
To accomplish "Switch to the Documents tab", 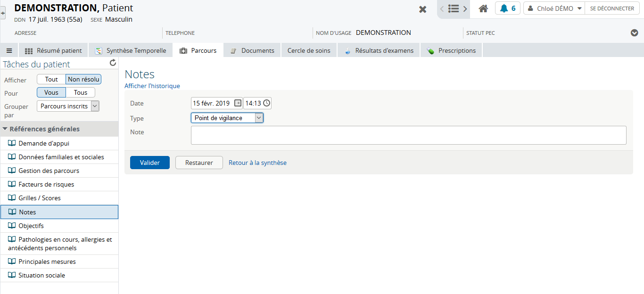I will click(x=252, y=50).
